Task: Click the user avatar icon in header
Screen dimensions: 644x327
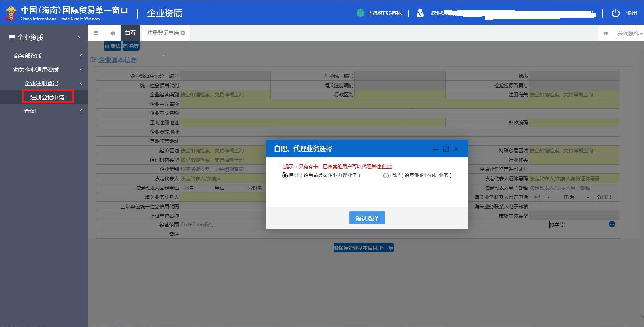Action: coord(420,13)
